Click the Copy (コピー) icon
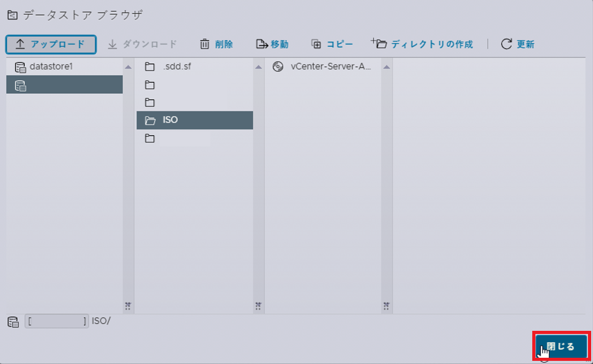The height and width of the screenshot is (364, 593). [x=316, y=44]
